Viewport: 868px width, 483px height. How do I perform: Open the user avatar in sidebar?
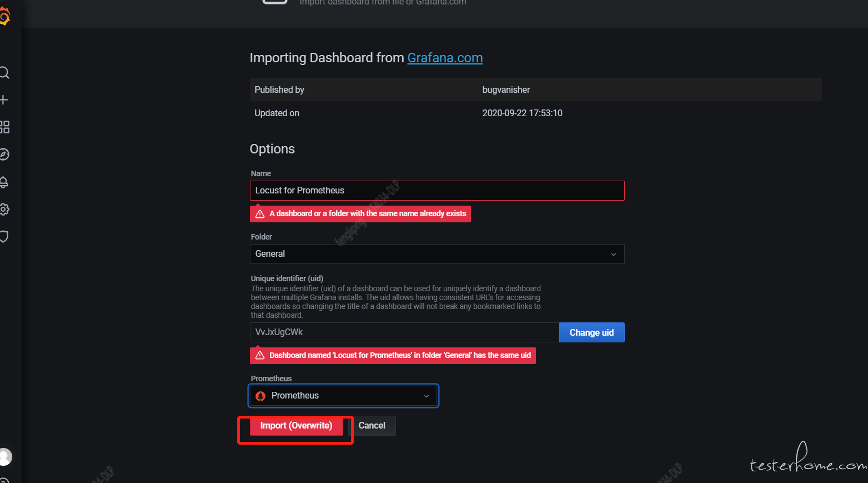click(5, 457)
